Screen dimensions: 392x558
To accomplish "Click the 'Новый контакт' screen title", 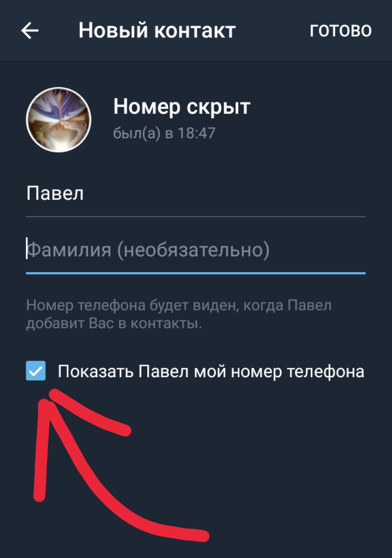I will click(x=157, y=31).
